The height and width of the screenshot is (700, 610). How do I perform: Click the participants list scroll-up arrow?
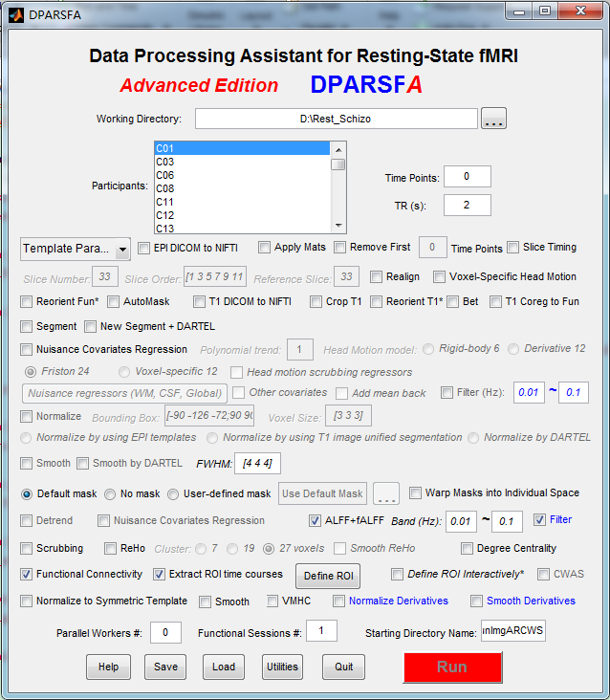pyautogui.click(x=338, y=150)
